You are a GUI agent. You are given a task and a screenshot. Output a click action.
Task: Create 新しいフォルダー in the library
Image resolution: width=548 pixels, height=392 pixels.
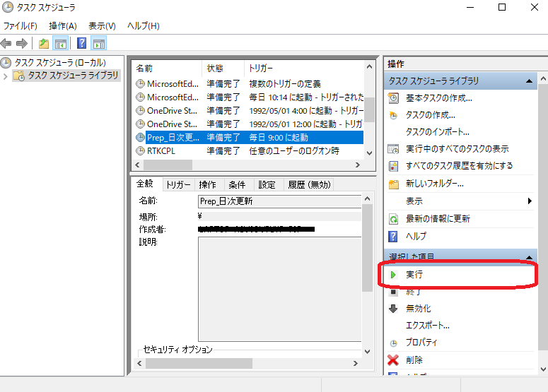[x=434, y=184]
